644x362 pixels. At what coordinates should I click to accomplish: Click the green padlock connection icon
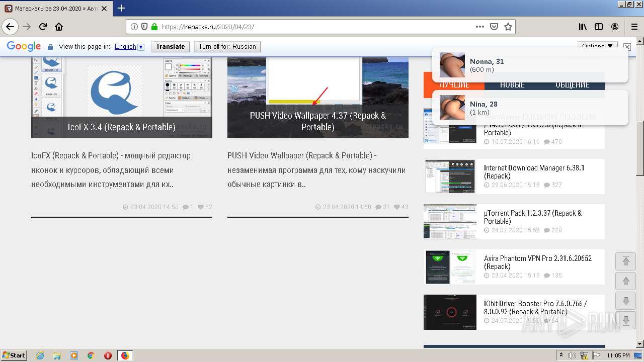click(154, 27)
